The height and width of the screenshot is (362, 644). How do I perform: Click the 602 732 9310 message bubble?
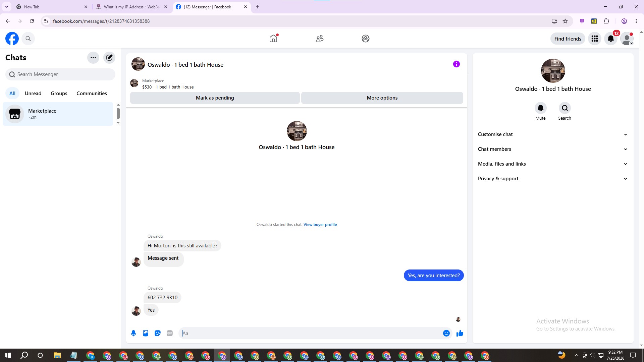pyautogui.click(x=162, y=298)
